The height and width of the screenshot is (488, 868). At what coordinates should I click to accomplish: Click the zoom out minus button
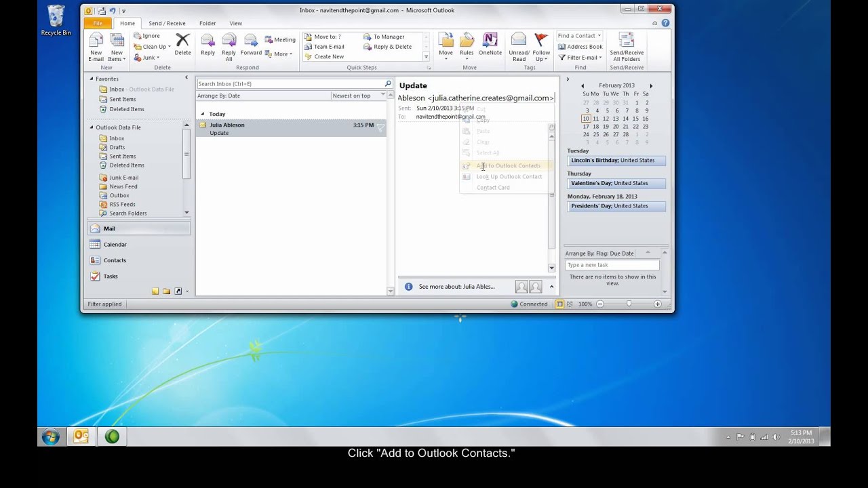600,304
